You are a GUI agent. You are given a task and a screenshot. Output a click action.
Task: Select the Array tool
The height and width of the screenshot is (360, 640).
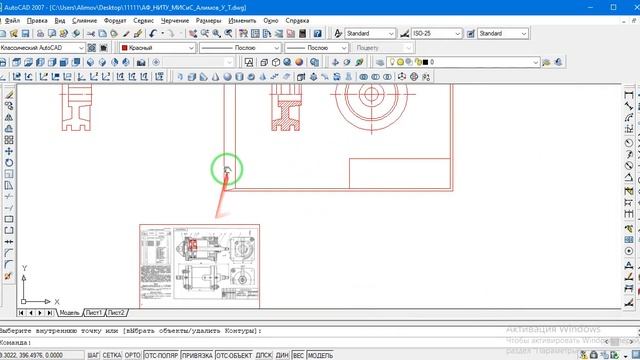[9, 140]
